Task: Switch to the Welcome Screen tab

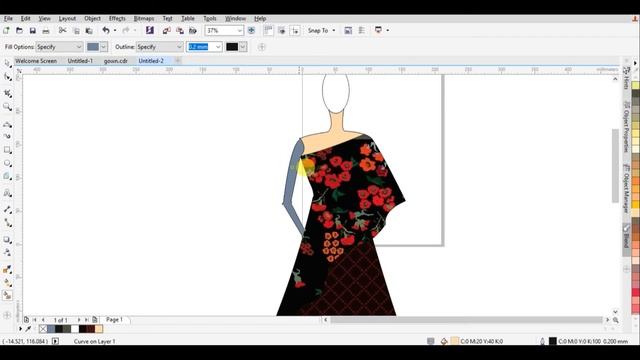Action: click(x=36, y=61)
